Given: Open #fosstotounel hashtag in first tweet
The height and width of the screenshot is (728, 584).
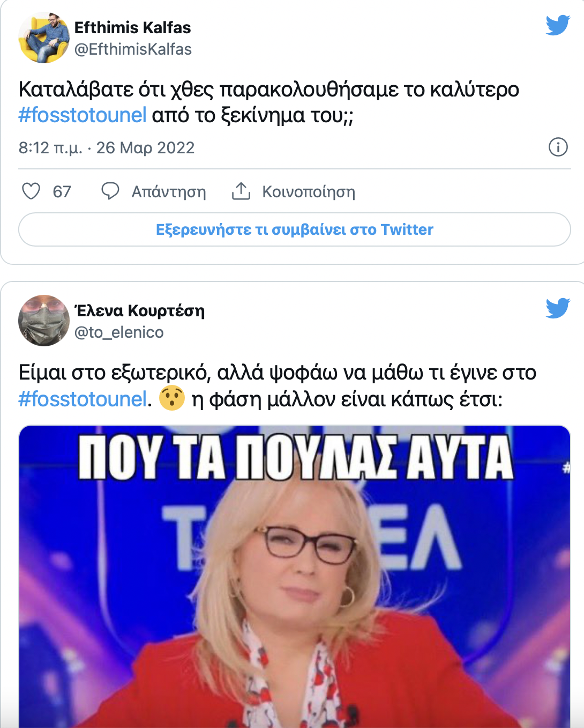Looking at the screenshot, I should click(83, 115).
